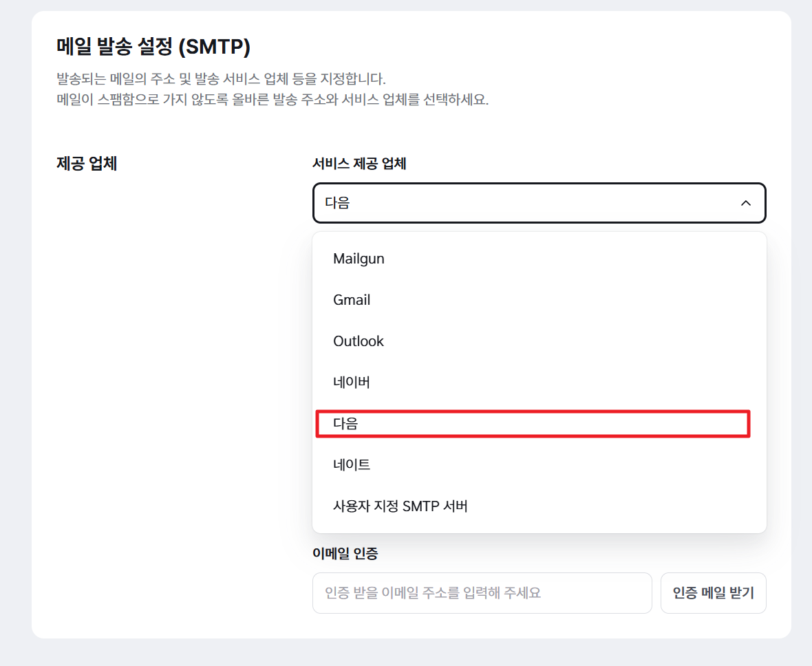
Task: Click the description line about 스팸함
Action: tap(272, 100)
